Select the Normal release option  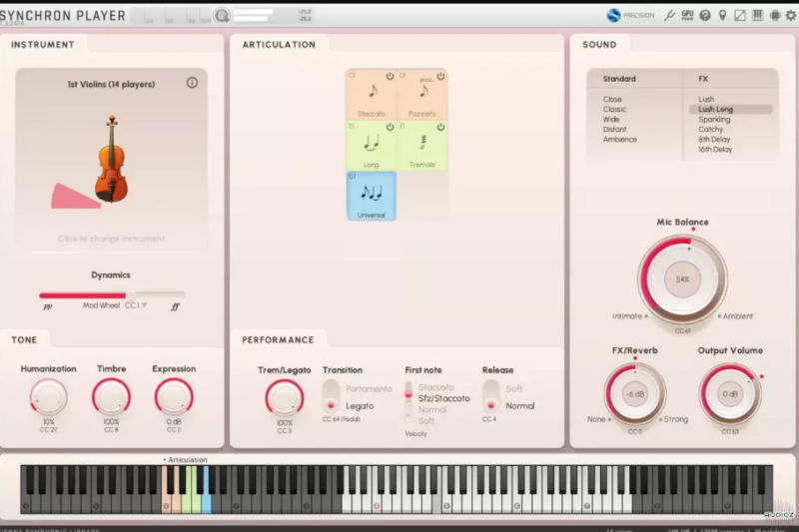pos(519,406)
